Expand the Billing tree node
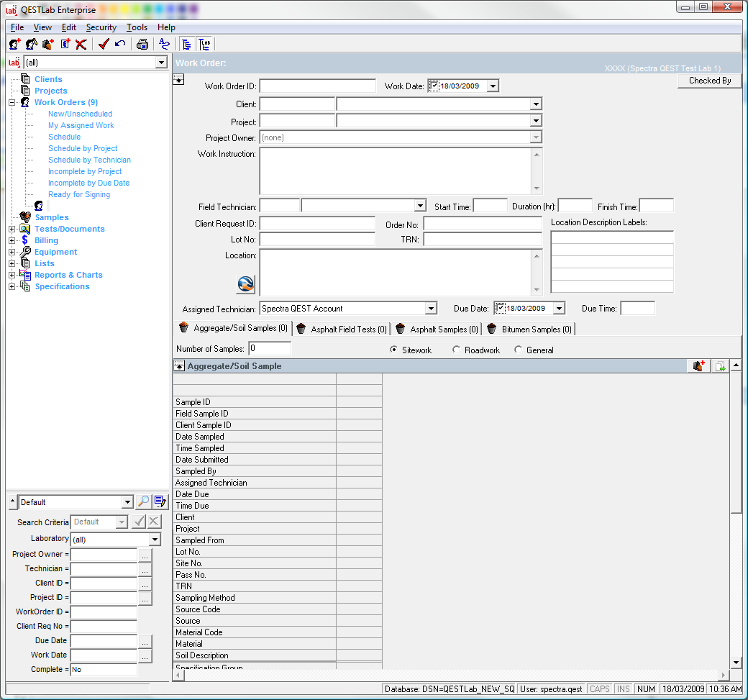The width and height of the screenshot is (748, 700). pyautogui.click(x=12, y=240)
